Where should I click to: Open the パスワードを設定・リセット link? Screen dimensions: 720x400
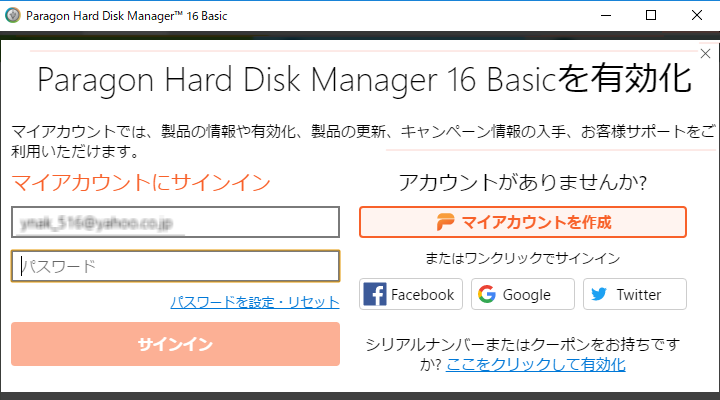(x=255, y=302)
